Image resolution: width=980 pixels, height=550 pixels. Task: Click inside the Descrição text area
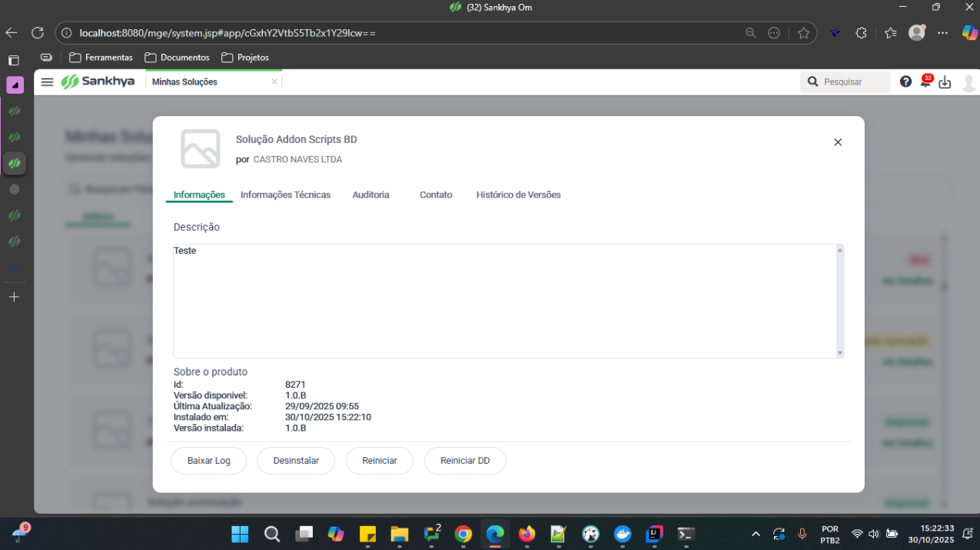pyautogui.click(x=504, y=301)
